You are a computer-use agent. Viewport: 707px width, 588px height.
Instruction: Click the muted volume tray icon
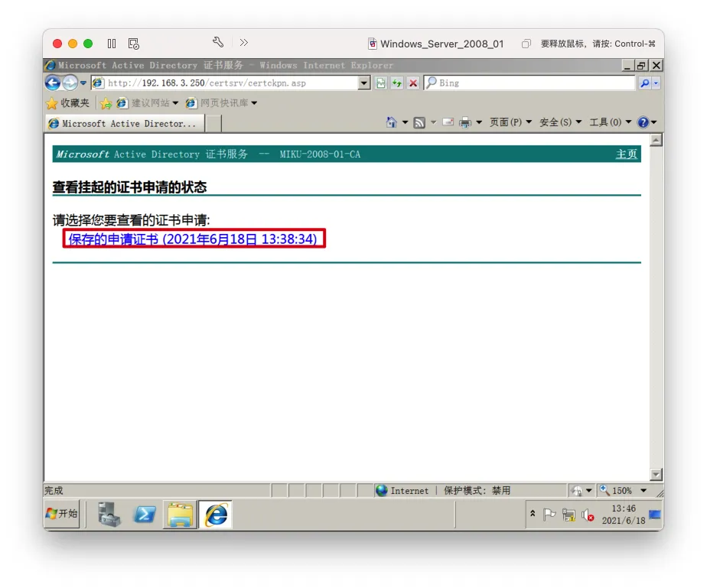pos(588,515)
